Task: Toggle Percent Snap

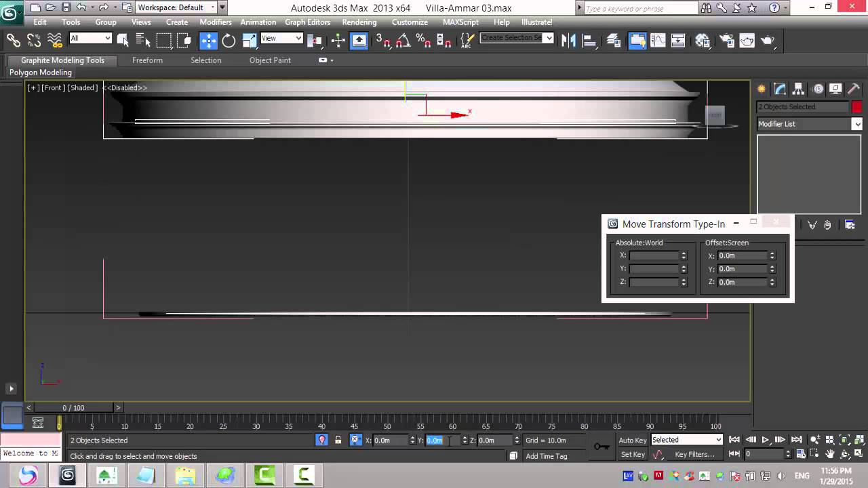Action: pos(423,41)
